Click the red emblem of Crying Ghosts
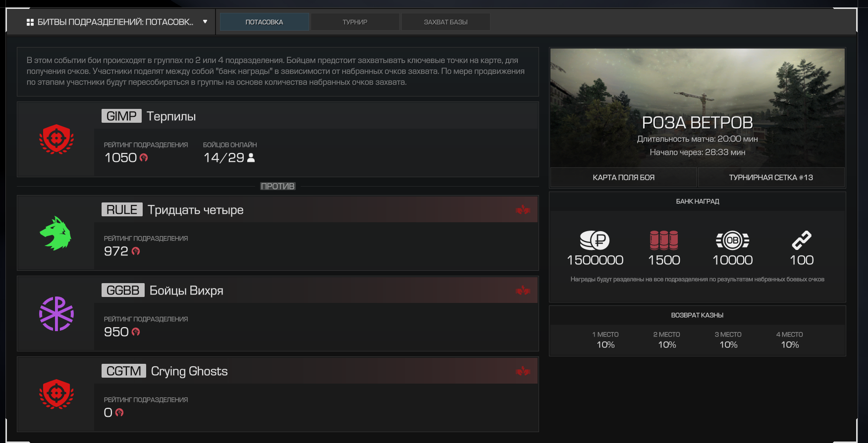868x443 pixels. click(56, 394)
